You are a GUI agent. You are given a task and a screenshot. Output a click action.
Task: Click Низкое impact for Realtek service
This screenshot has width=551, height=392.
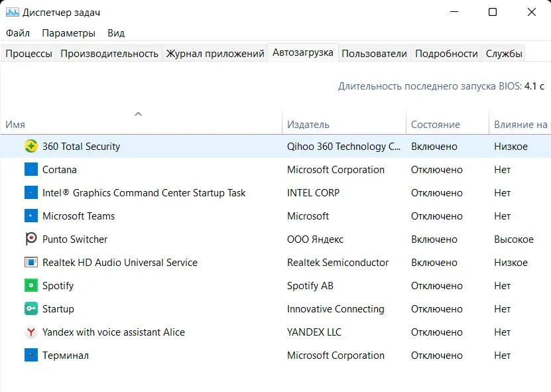coord(511,262)
